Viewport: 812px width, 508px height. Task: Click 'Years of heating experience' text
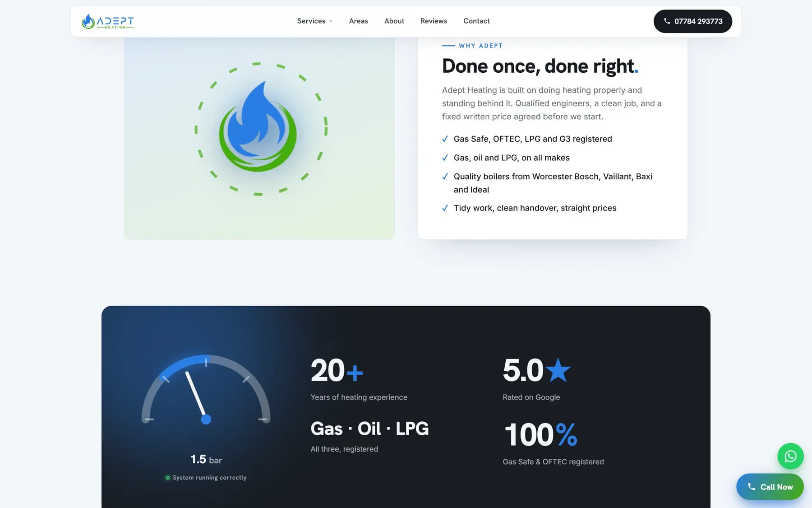pyautogui.click(x=359, y=397)
